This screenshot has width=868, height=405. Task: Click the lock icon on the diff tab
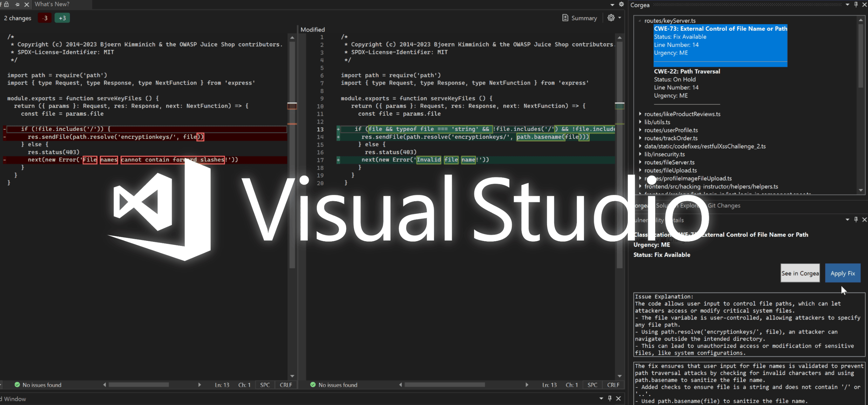pyautogui.click(x=6, y=4)
